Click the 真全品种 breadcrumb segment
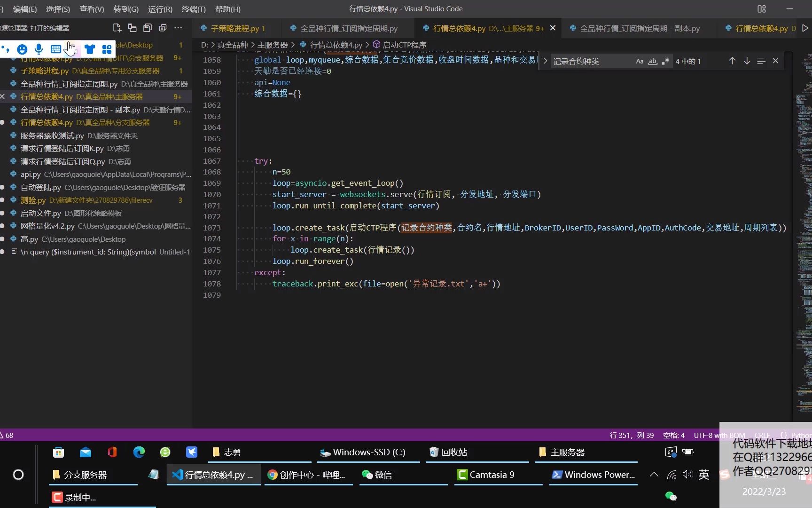The width and height of the screenshot is (812, 508). (232, 45)
